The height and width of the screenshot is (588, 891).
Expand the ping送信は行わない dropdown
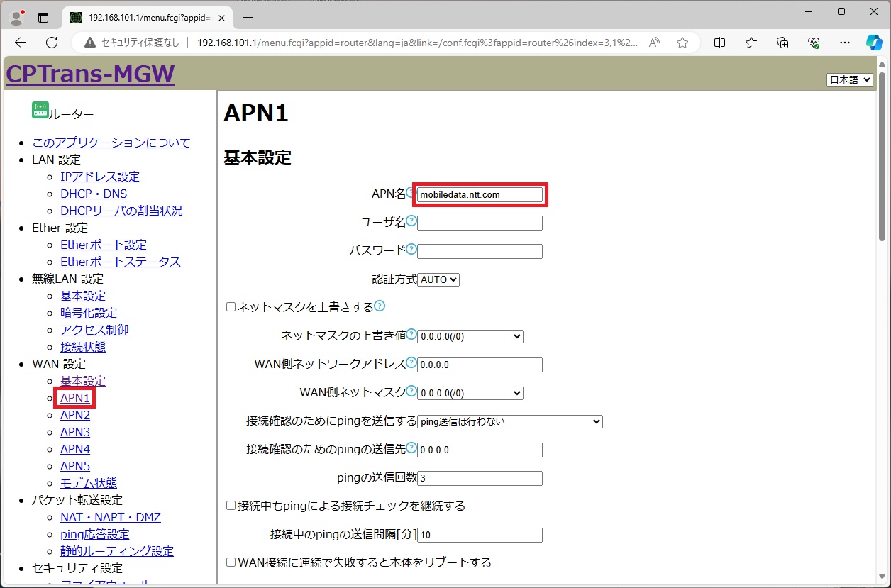[509, 421]
